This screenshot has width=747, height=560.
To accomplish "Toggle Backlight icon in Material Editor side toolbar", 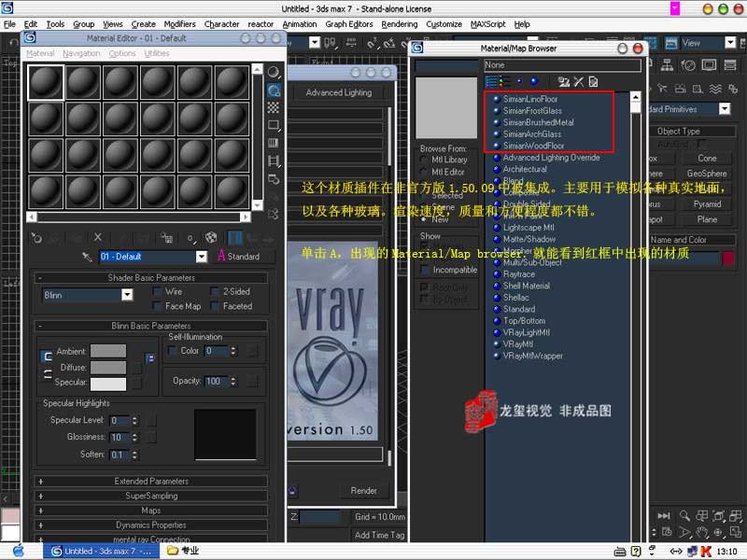I will (274, 90).
